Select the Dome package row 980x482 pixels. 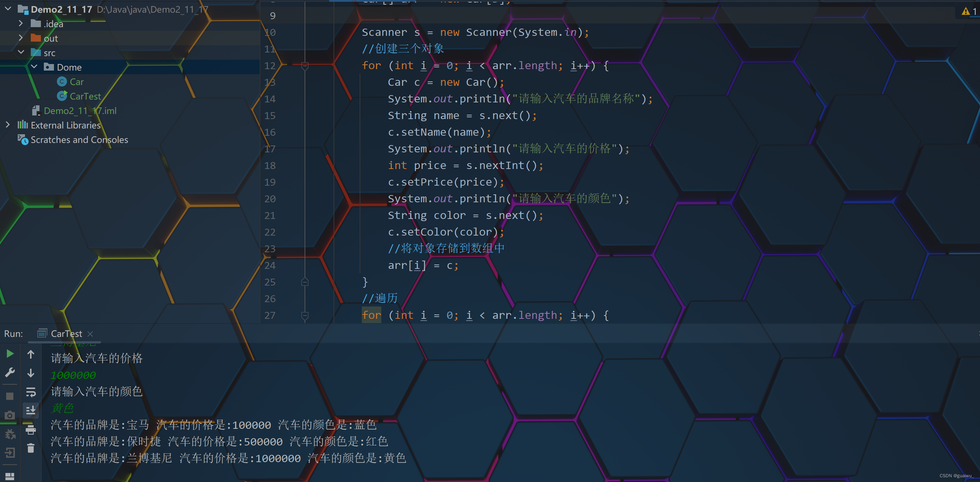(x=130, y=67)
